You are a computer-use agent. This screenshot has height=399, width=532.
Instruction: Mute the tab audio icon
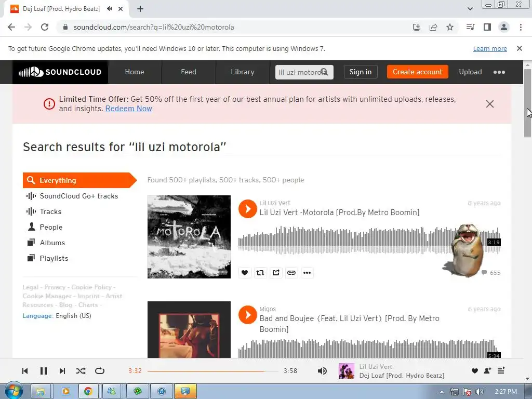109,9
